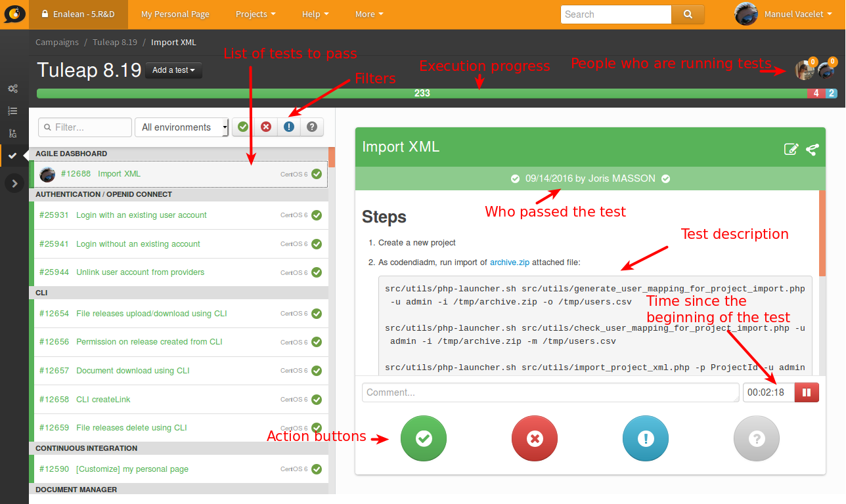Select test [Customize] my personal page
Image resolution: width=846 pixels, height=504 pixels.
(179, 469)
